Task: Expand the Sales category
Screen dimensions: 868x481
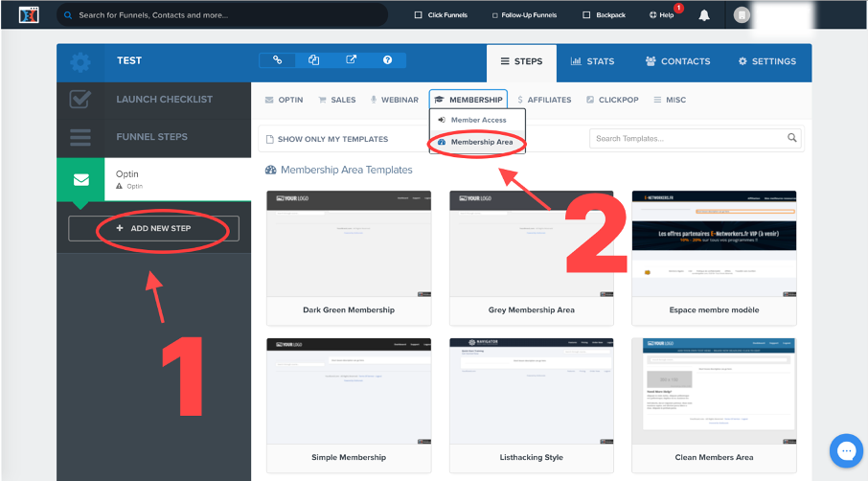Action: pos(337,100)
